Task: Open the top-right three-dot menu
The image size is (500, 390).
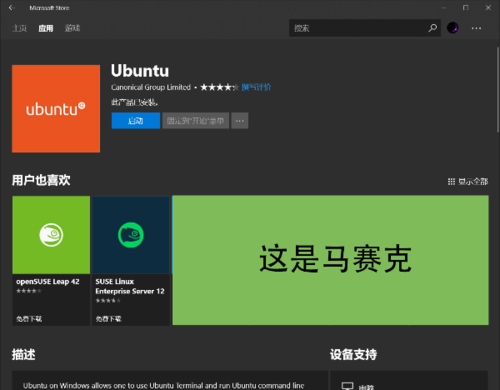Action: coord(476,28)
